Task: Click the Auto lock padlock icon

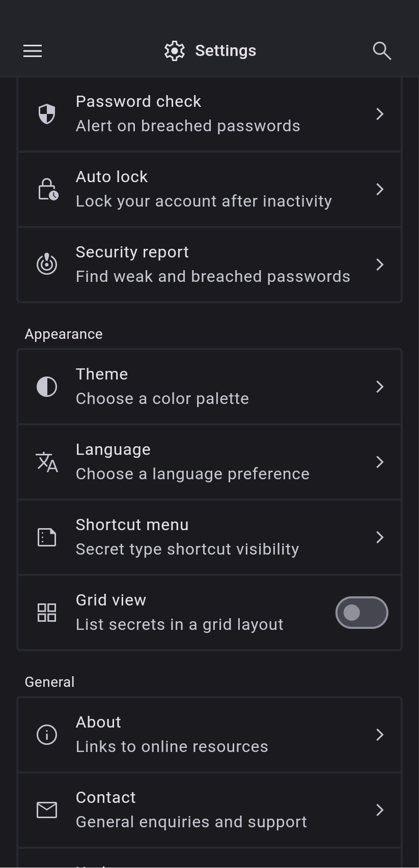Action: click(48, 189)
